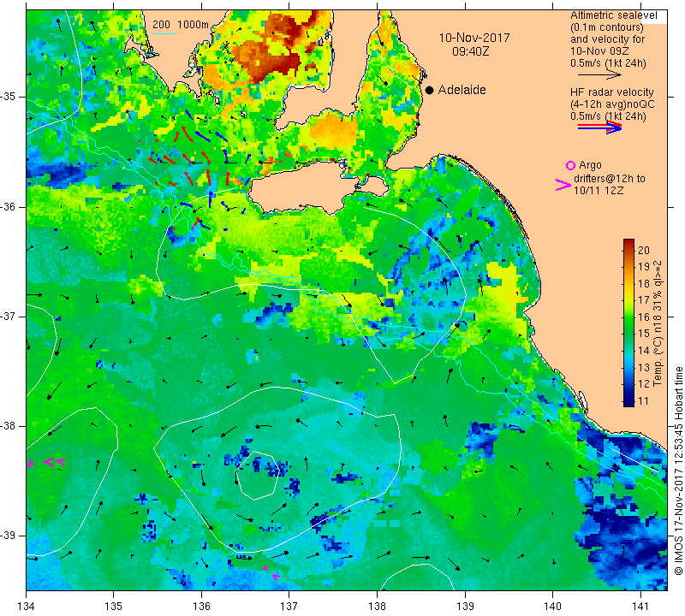Click the 11 degree label on color bar
The width and height of the screenshot is (685, 616).
tap(644, 400)
